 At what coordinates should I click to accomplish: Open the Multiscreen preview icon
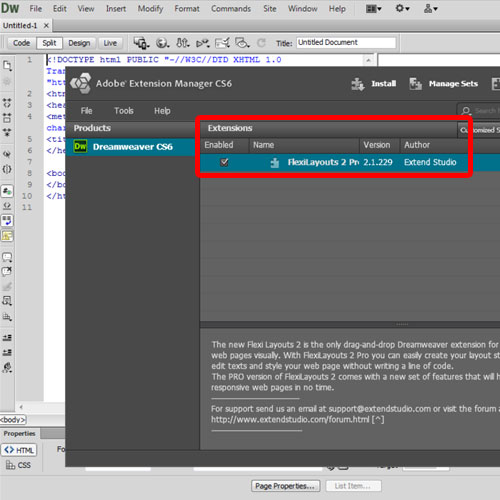141,43
